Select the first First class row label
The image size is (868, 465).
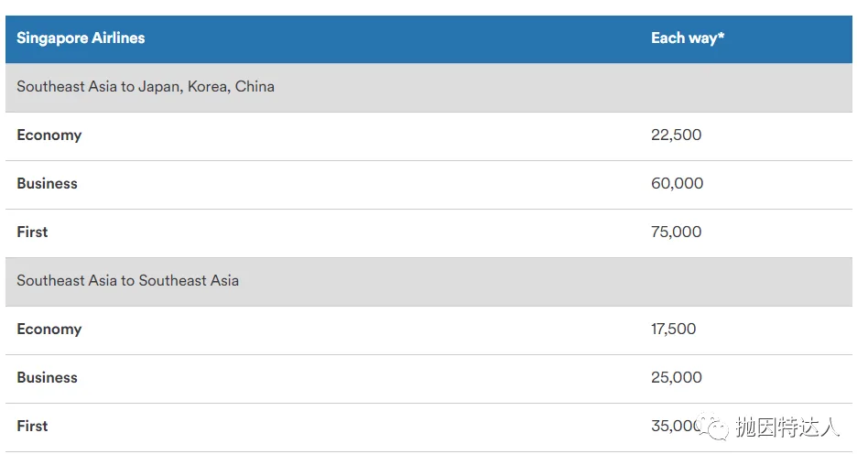[x=32, y=232]
